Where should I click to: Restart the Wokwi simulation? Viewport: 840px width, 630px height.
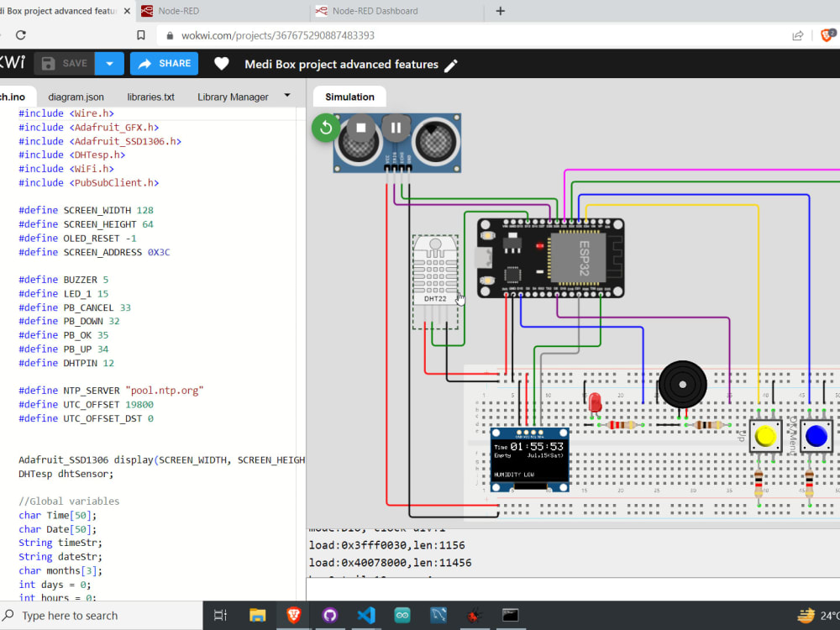click(325, 128)
